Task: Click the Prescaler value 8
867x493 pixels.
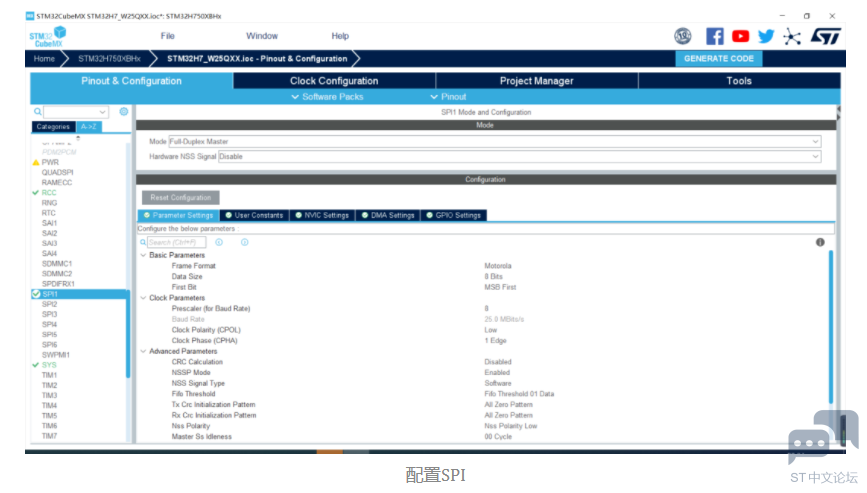Action: [487, 308]
